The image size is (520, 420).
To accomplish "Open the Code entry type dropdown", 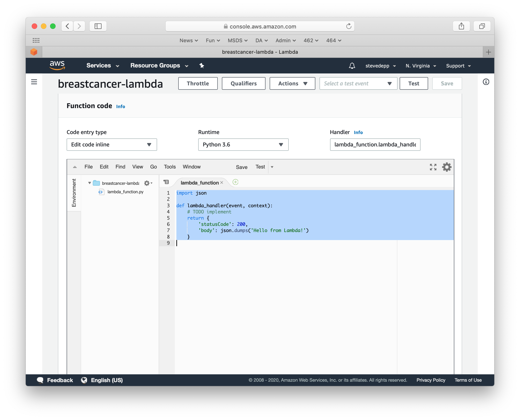I will pyautogui.click(x=112, y=144).
